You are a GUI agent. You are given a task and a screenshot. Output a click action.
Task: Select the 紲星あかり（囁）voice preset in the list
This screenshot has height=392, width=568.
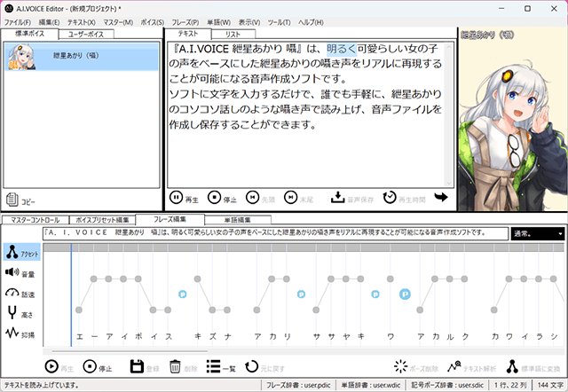[x=80, y=55]
